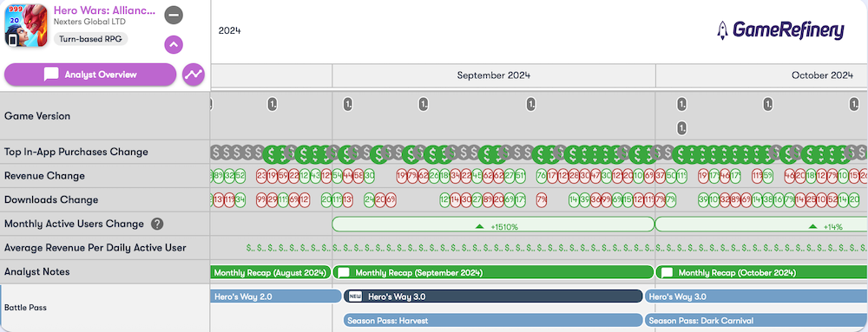Click the red 99 Downloads Change bubble

point(261,200)
